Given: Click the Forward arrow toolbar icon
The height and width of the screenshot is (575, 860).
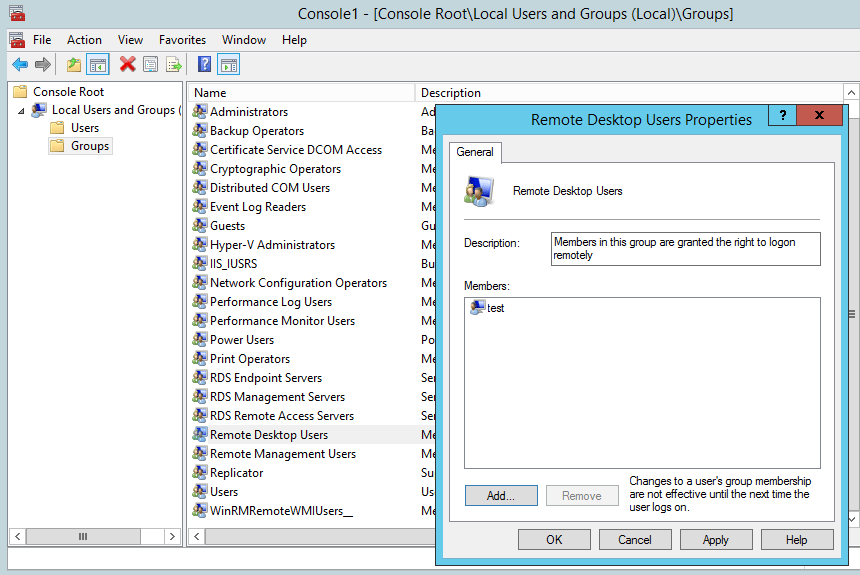Looking at the screenshot, I should (43, 65).
